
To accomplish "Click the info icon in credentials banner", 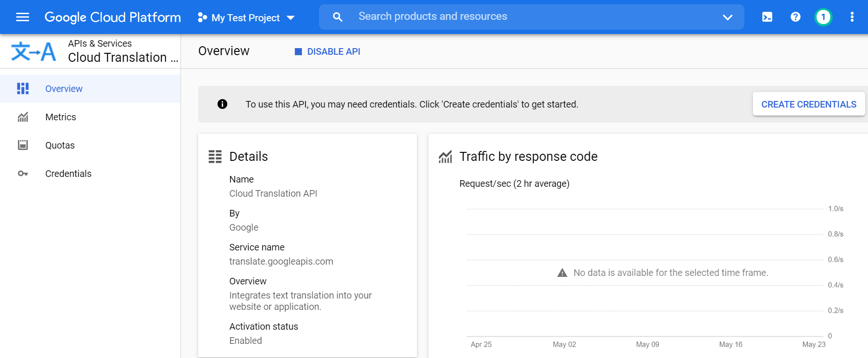I will [222, 104].
